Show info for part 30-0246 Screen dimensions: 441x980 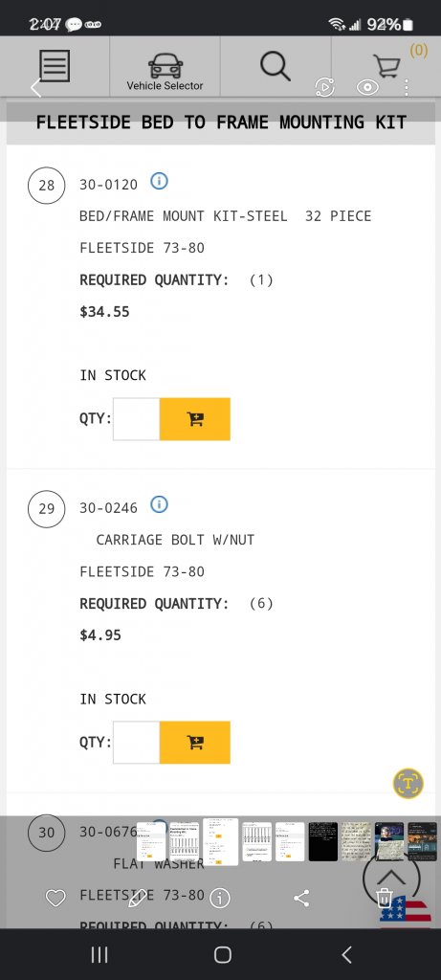point(160,504)
